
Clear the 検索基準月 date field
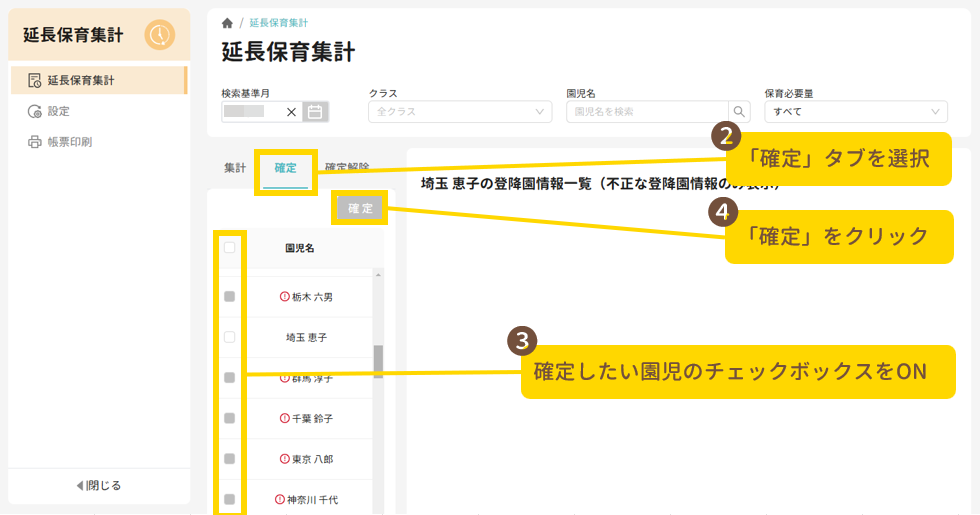[291, 112]
